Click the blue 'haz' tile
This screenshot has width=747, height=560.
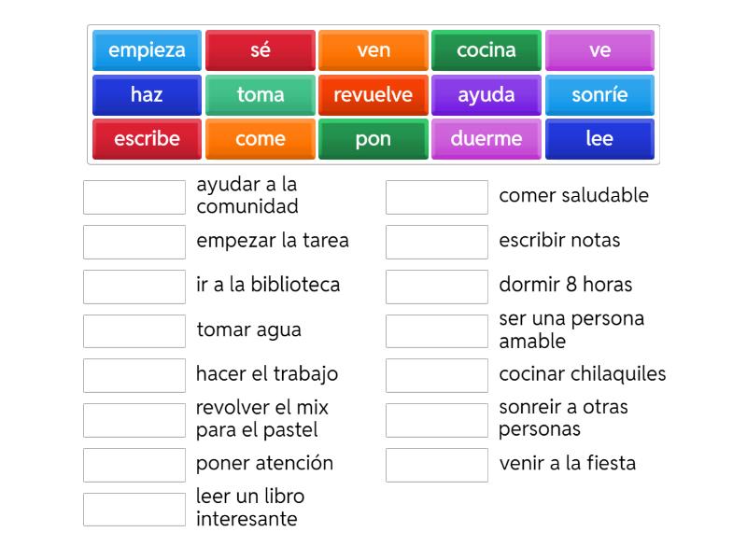tap(147, 95)
